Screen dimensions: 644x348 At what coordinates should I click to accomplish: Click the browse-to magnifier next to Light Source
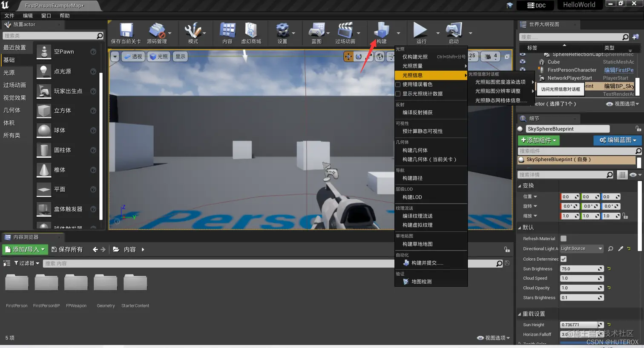tap(610, 248)
